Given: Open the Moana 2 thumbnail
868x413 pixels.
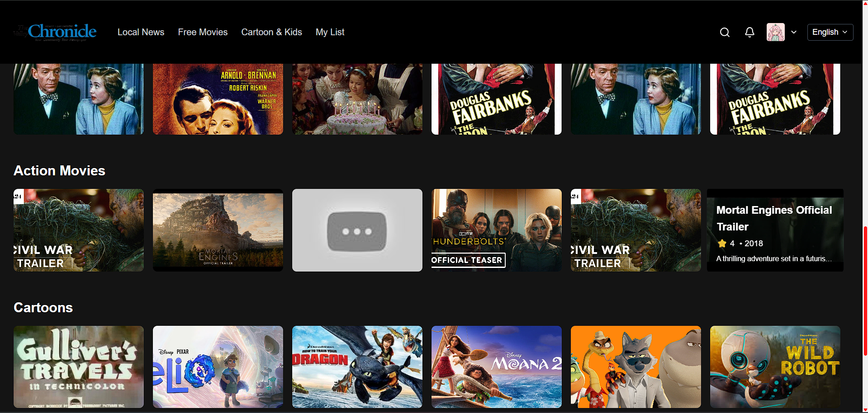Looking at the screenshot, I should click(497, 367).
